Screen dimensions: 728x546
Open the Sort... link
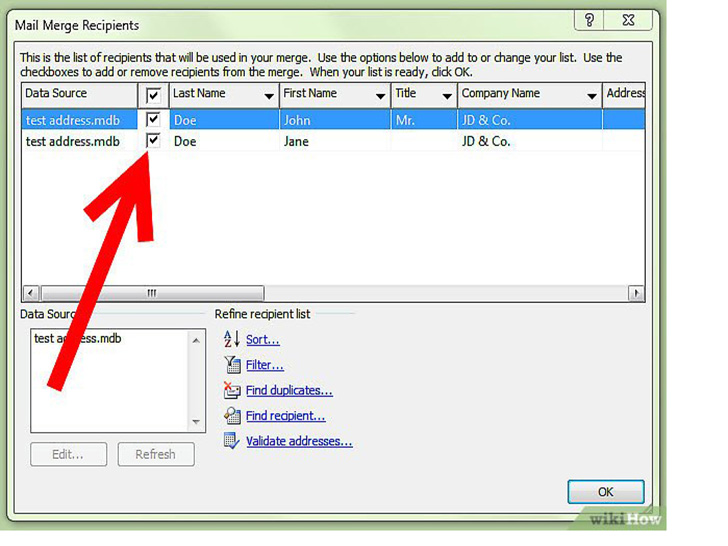262,339
